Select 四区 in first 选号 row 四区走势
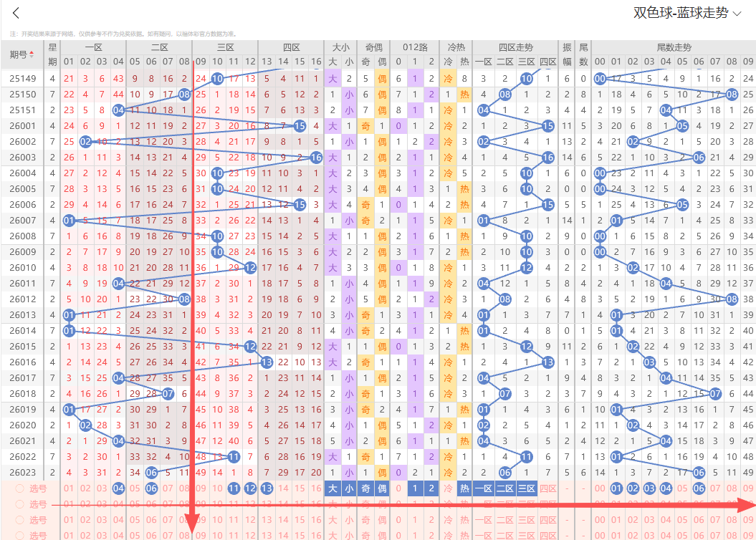Image resolution: width=756 pixels, height=540 pixels. (x=547, y=488)
